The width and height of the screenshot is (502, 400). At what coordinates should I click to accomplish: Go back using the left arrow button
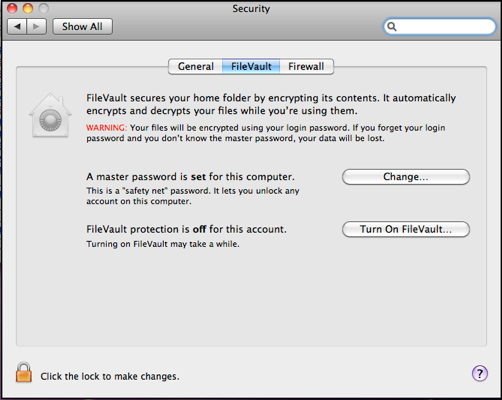(17, 26)
